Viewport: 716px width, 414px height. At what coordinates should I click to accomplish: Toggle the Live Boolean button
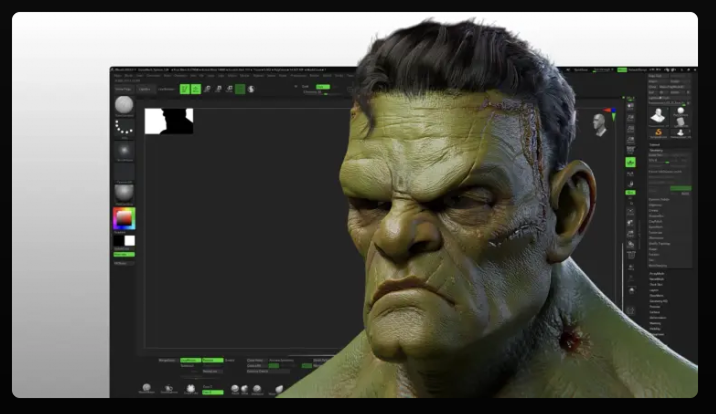pos(166,89)
